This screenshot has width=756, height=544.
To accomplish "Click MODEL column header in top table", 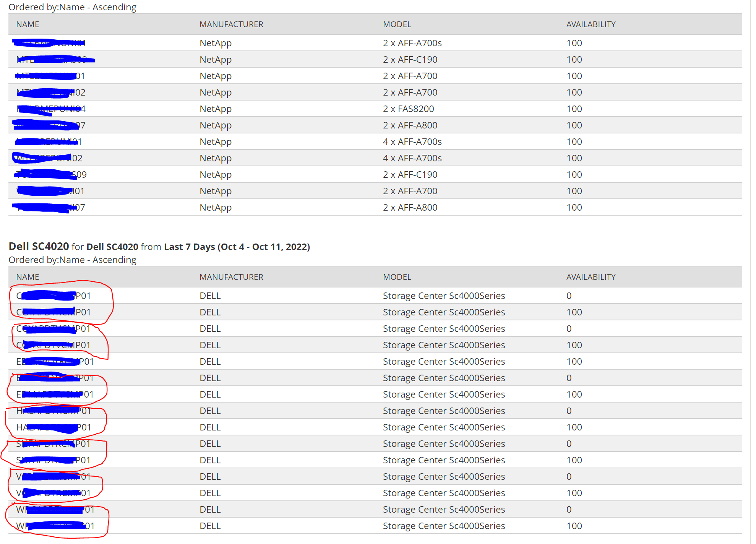I will [x=397, y=24].
